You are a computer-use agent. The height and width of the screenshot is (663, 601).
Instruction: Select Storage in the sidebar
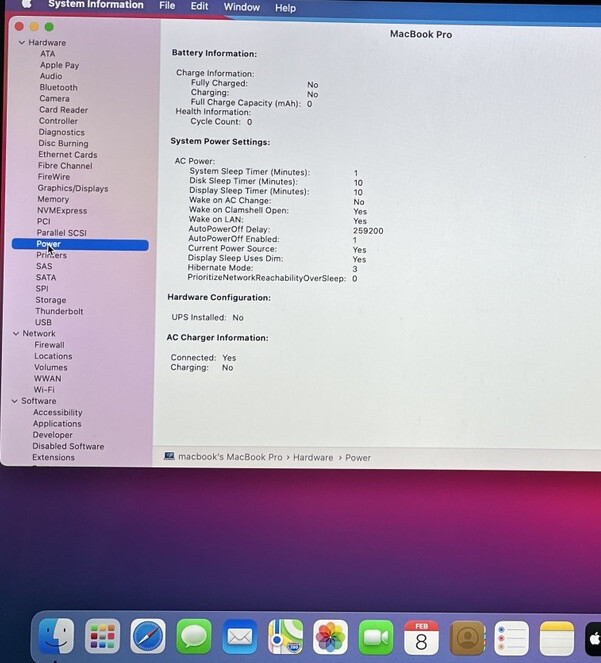(51, 300)
